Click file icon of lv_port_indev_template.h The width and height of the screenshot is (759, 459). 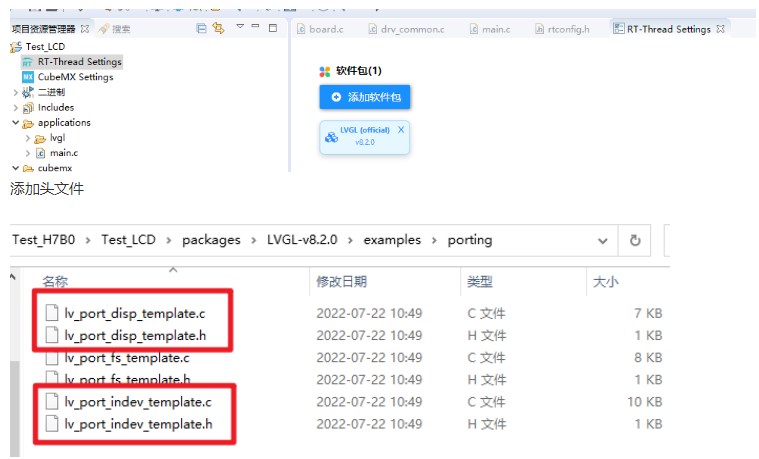(x=52, y=424)
